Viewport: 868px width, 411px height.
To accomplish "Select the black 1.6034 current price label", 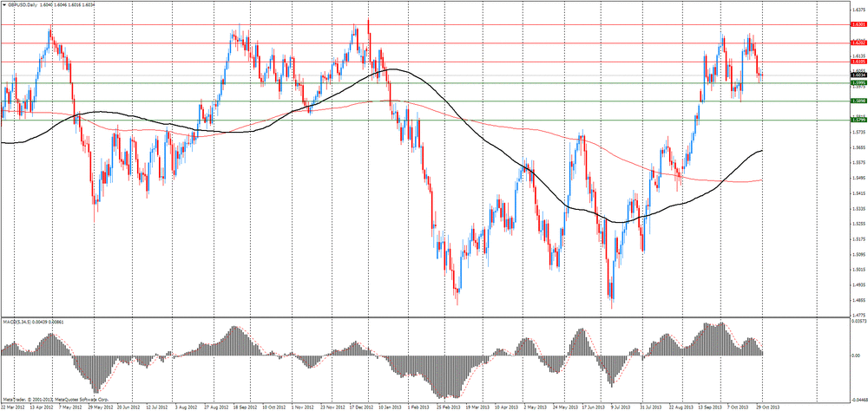I will 859,75.
